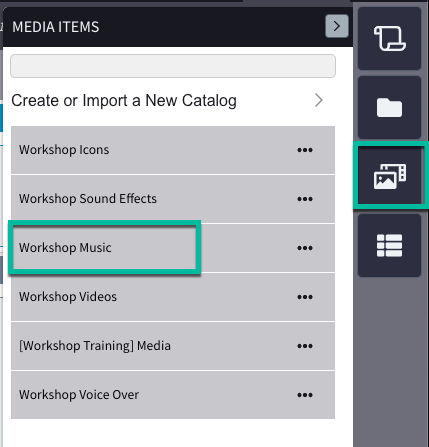429x447 pixels.
Task: Open options for Workshop Voice Over
Action: click(x=305, y=395)
